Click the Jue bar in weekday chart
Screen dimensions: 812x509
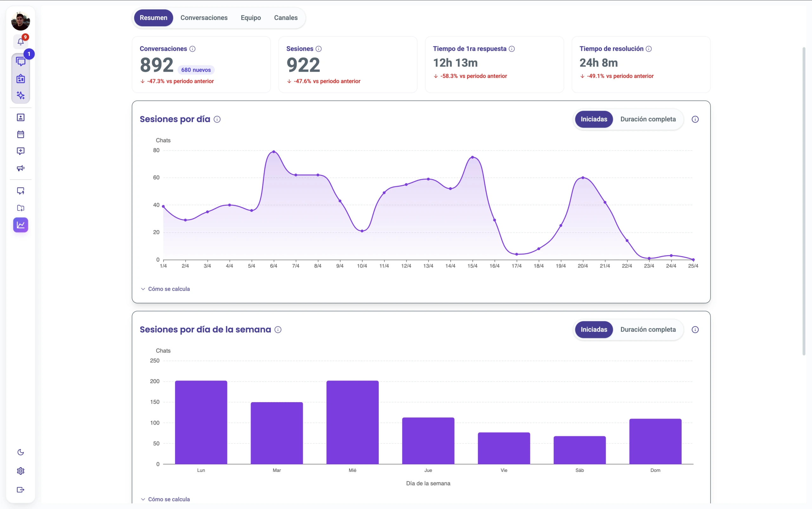pyautogui.click(x=428, y=441)
